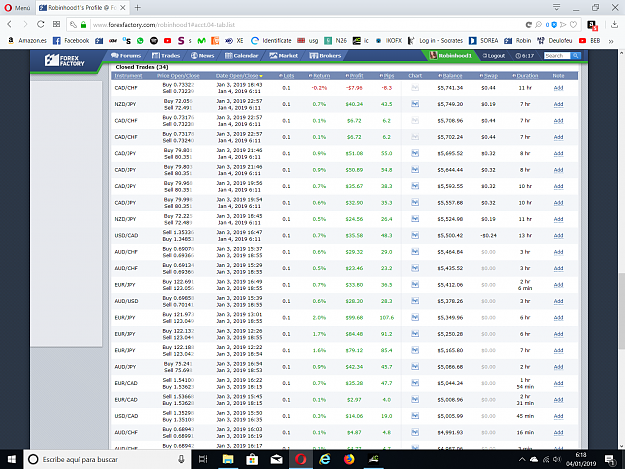
Task: Sort trades by Instrument column
Action: tap(128, 76)
